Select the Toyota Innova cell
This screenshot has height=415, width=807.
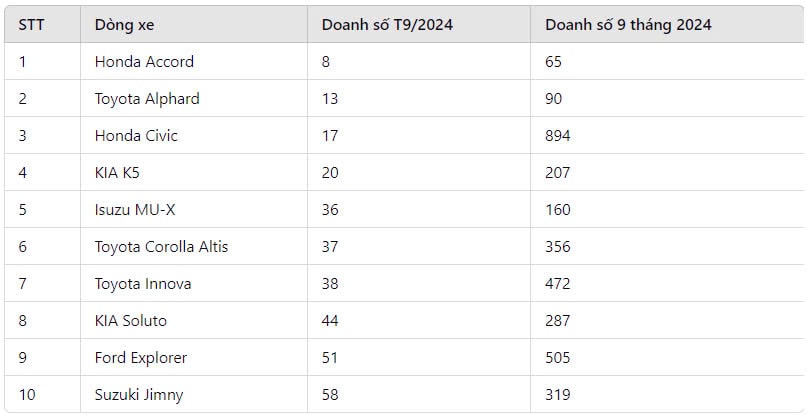tap(194, 284)
